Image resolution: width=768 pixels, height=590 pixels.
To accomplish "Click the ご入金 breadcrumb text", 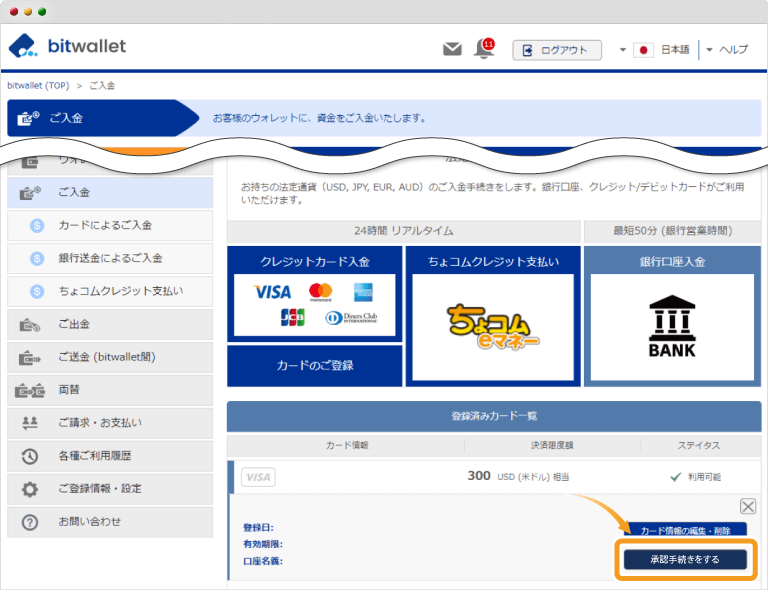I will (102, 85).
